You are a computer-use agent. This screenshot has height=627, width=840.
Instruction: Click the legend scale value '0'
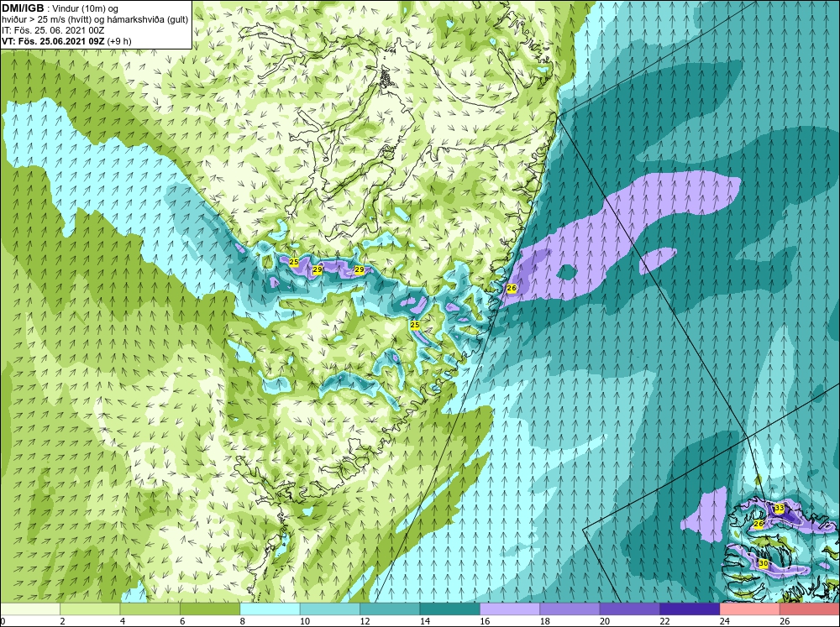(3, 621)
